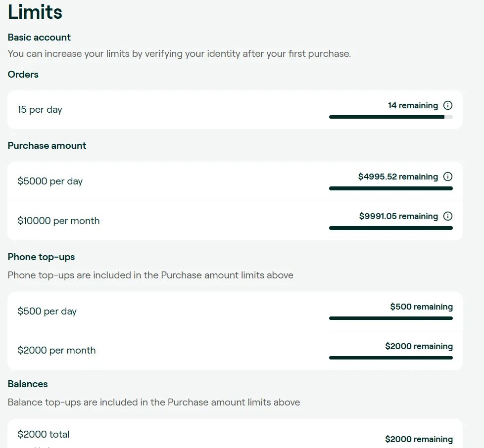Select the $2000 per month row
The height and width of the screenshot is (448, 484).
click(x=235, y=351)
